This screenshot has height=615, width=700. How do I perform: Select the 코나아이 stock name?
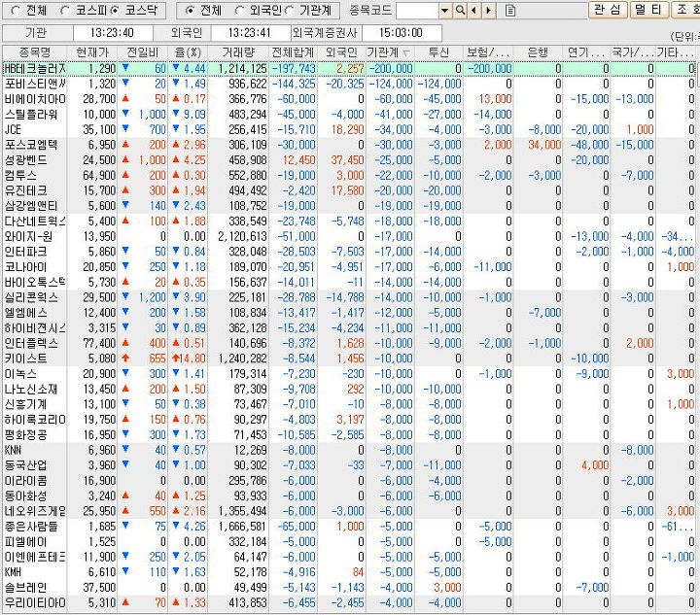[26, 266]
